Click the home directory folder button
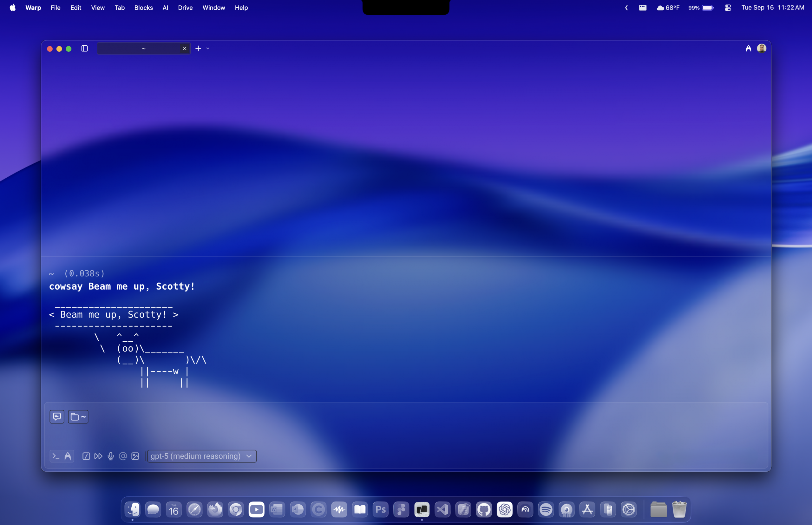Image resolution: width=812 pixels, height=525 pixels. pyautogui.click(x=78, y=416)
